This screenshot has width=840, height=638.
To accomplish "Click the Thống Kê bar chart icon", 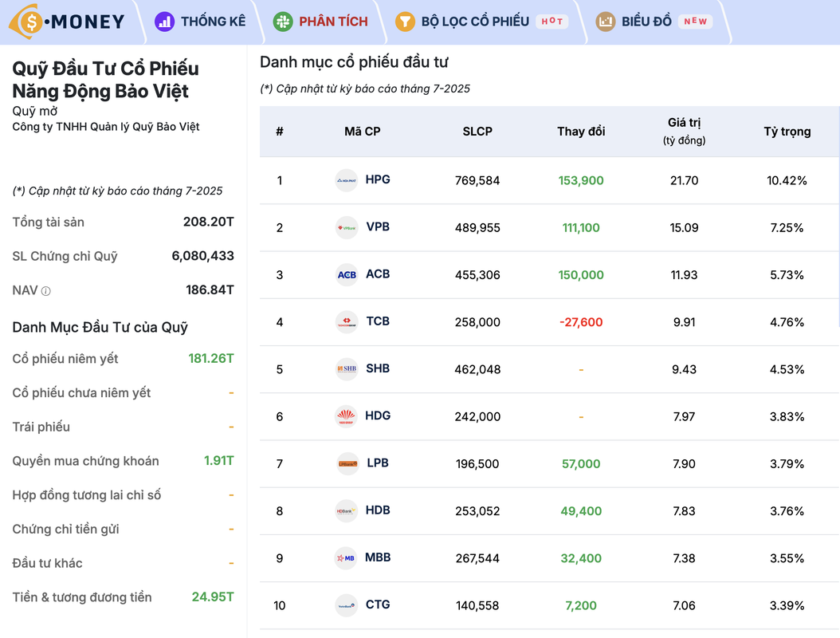I will tap(164, 22).
